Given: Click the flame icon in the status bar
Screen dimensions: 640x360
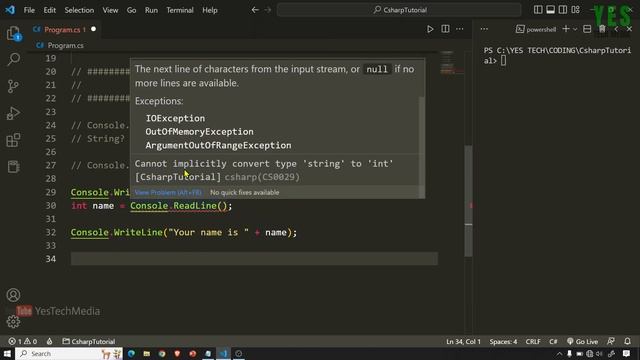Looking at the screenshot, I should coord(49,341).
